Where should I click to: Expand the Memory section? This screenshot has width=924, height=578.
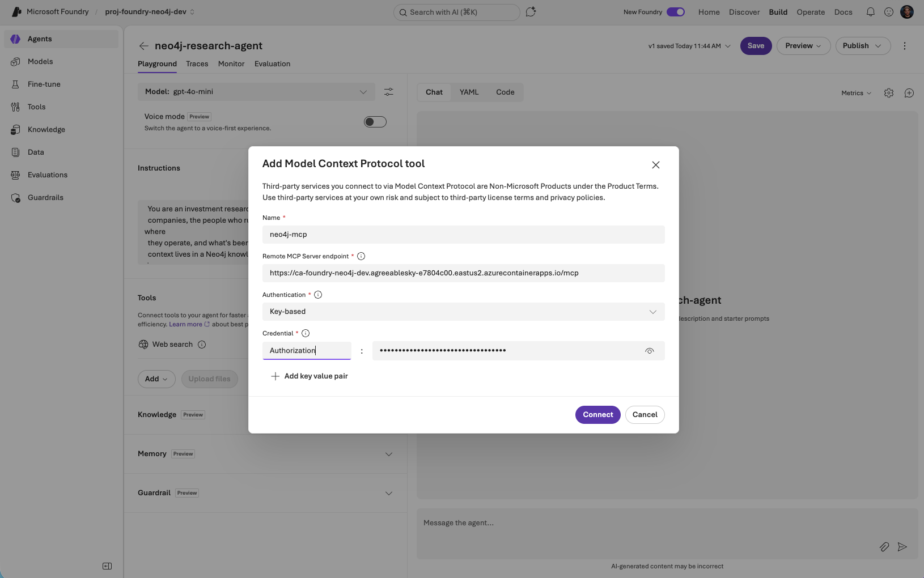389,454
